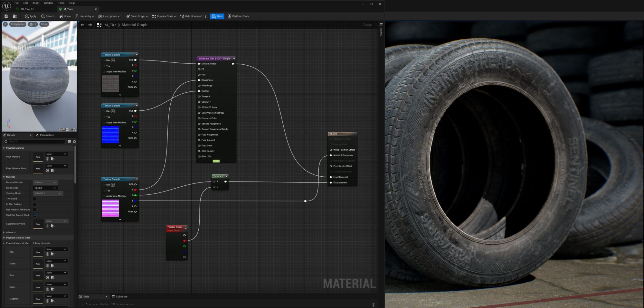The width and height of the screenshot is (644, 308).
Task: Uncheck Cast Ray Traced Shadows
Action: (35, 215)
